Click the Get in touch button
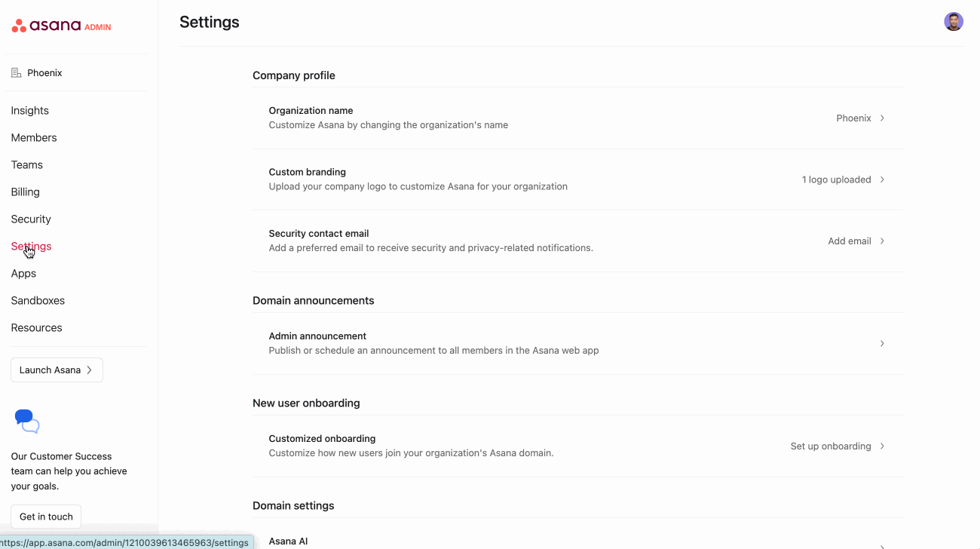 pos(46,517)
